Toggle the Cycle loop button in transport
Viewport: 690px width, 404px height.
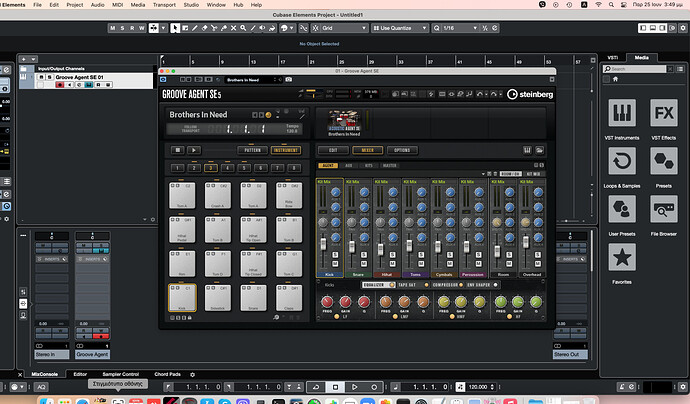point(316,387)
